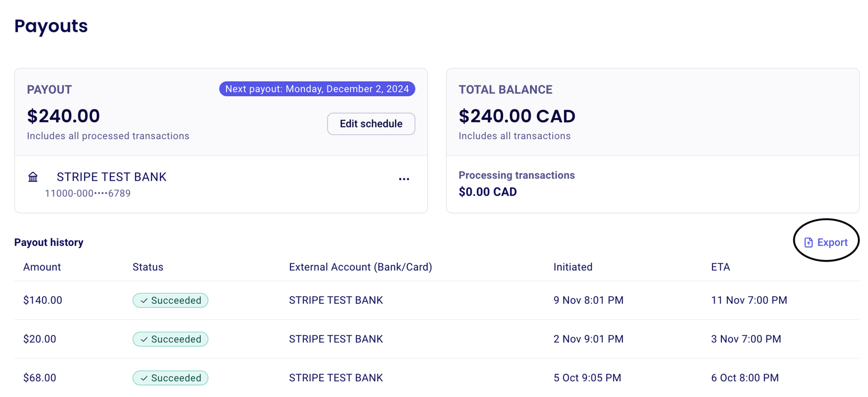The height and width of the screenshot is (397, 868).
Task: Expand the Initiated column header for sorting
Action: pyautogui.click(x=573, y=267)
